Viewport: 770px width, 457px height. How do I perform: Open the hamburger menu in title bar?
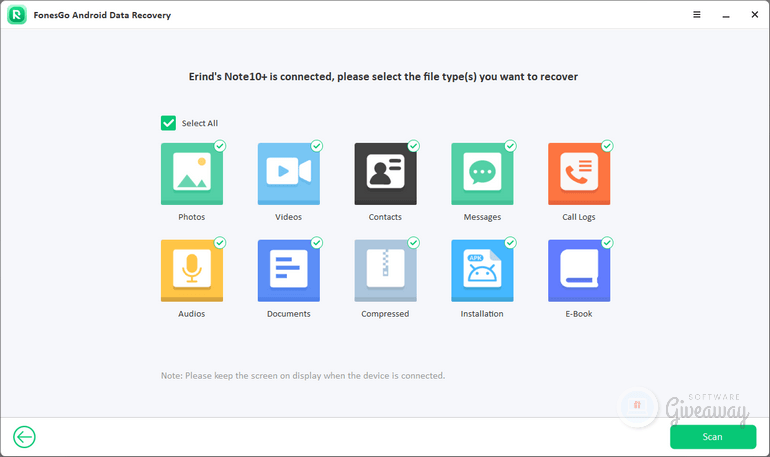tap(697, 15)
